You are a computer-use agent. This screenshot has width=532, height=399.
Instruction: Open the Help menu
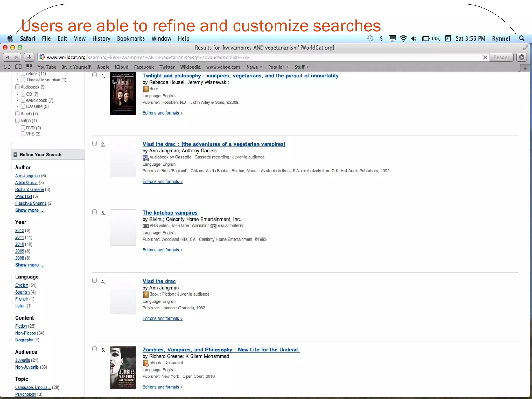click(x=184, y=38)
